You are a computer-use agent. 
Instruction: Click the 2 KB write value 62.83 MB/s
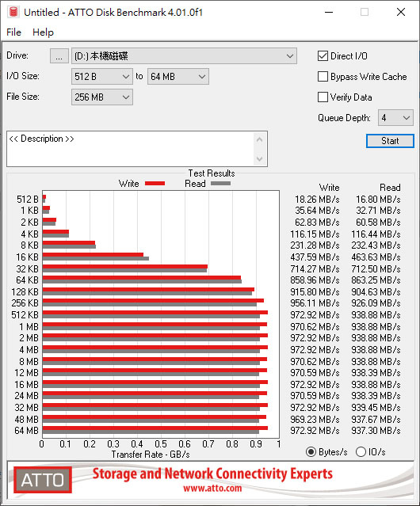coord(317,223)
